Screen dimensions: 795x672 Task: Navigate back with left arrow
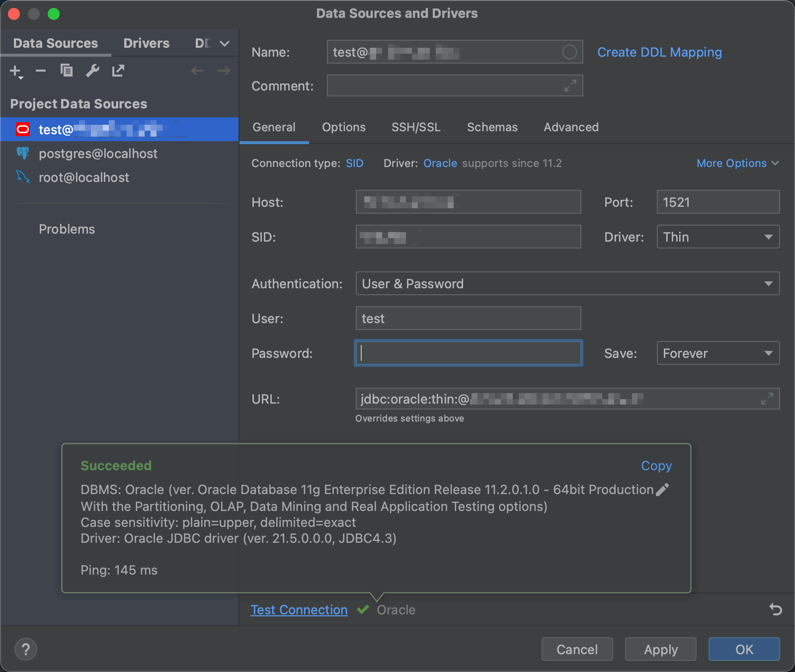tap(197, 71)
